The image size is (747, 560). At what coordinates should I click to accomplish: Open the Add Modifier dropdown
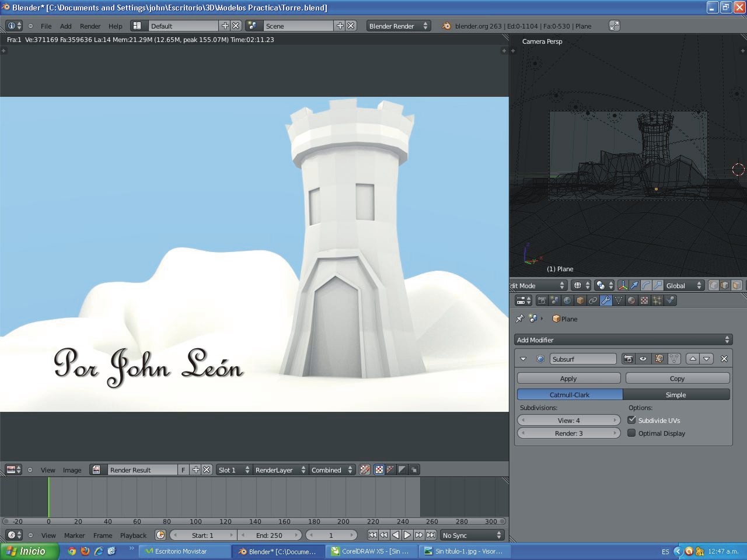623,339
